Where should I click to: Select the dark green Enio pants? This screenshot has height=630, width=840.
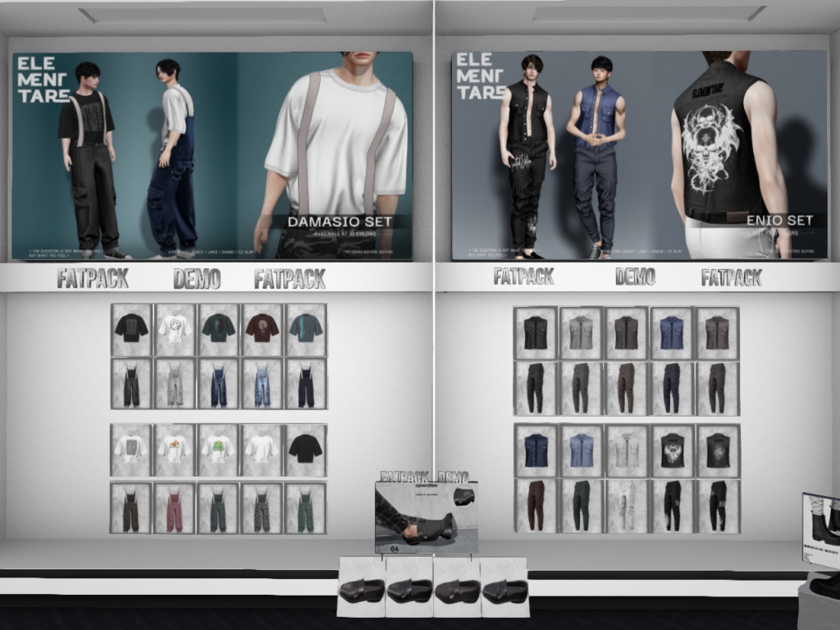point(582,505)
